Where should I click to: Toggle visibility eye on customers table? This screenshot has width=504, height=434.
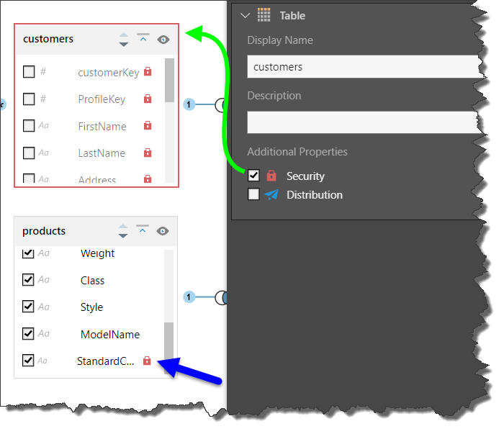(163, 40)
